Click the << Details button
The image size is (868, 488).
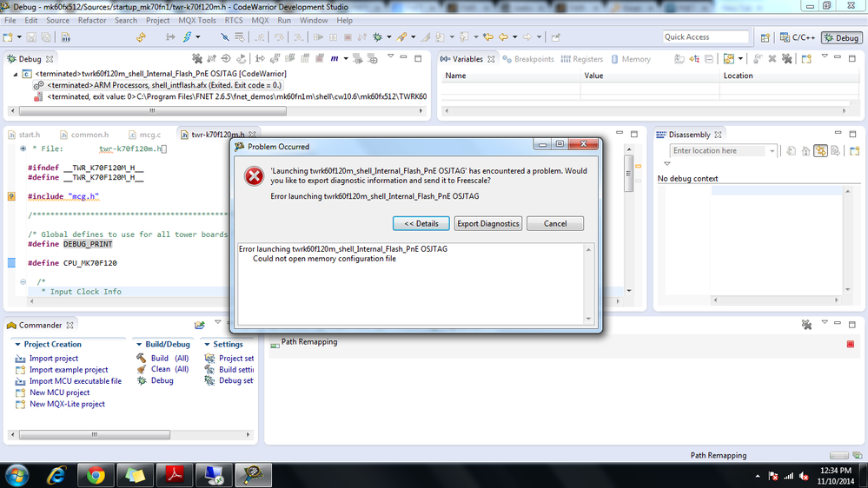tap(421, 223)
